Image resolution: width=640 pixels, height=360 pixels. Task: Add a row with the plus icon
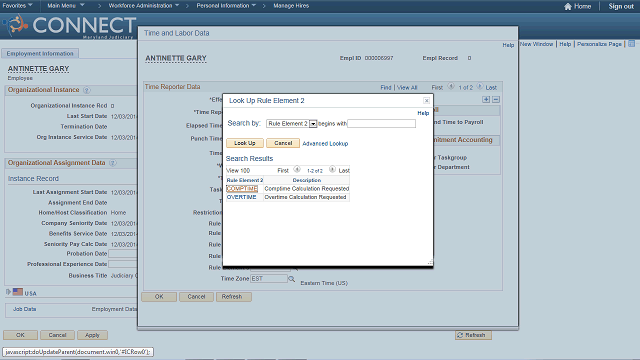[x=486, y=100]
